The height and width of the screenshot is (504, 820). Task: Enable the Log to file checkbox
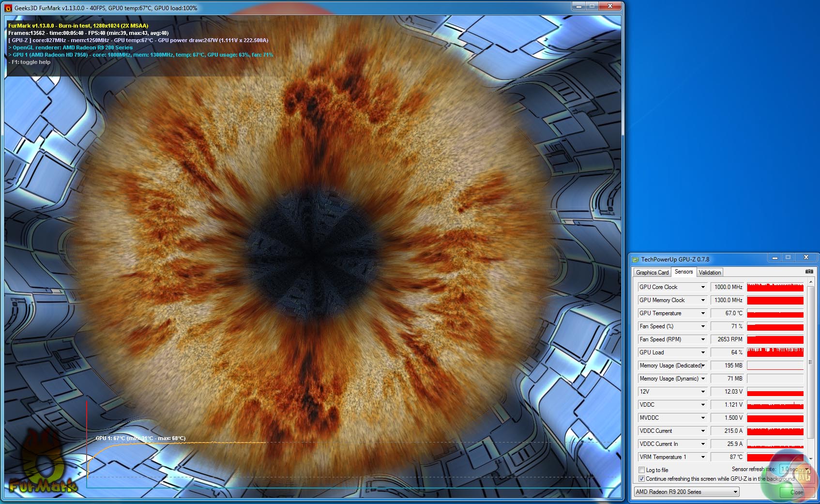tap(641, 470)
